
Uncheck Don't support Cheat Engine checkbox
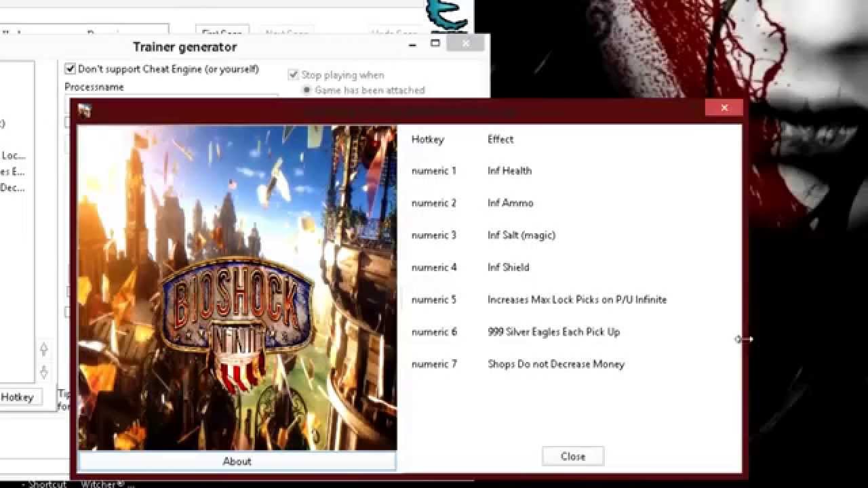click(x=70, y=69)
